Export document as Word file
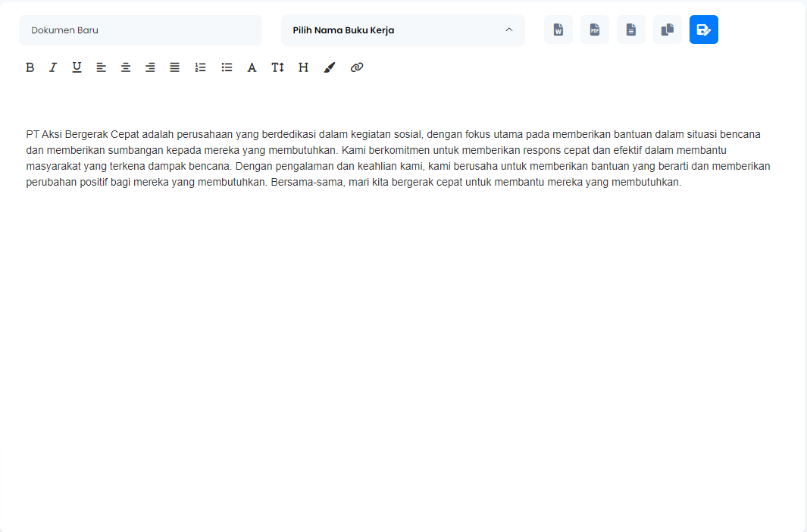This screenshot has width=807, height=532. point(558,30)
